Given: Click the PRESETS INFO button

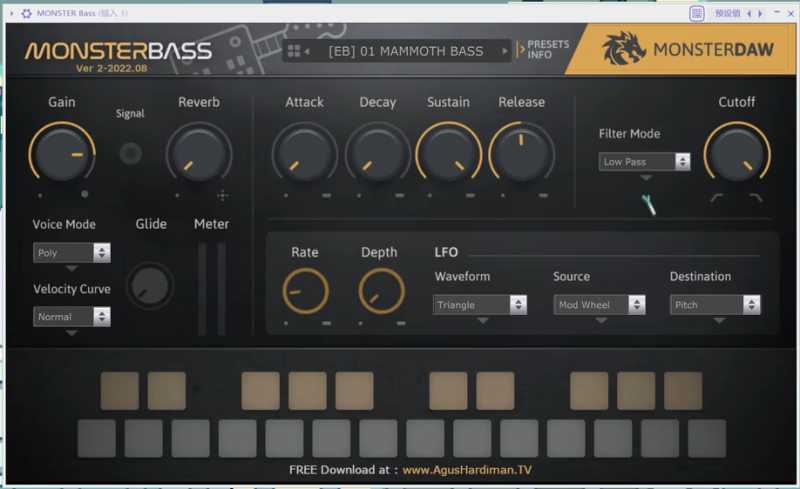Looking at the screenshot, I should pyautogui.click(x=546, y=50).
